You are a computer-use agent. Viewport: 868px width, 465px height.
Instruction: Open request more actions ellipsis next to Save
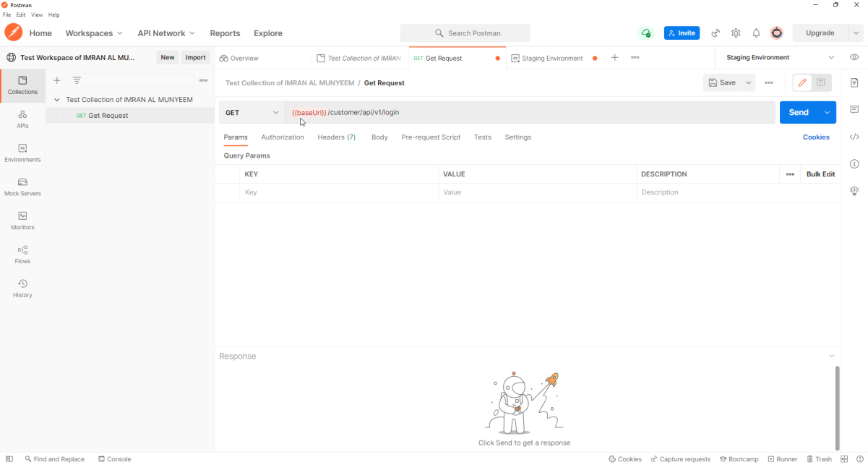point(769,83)
